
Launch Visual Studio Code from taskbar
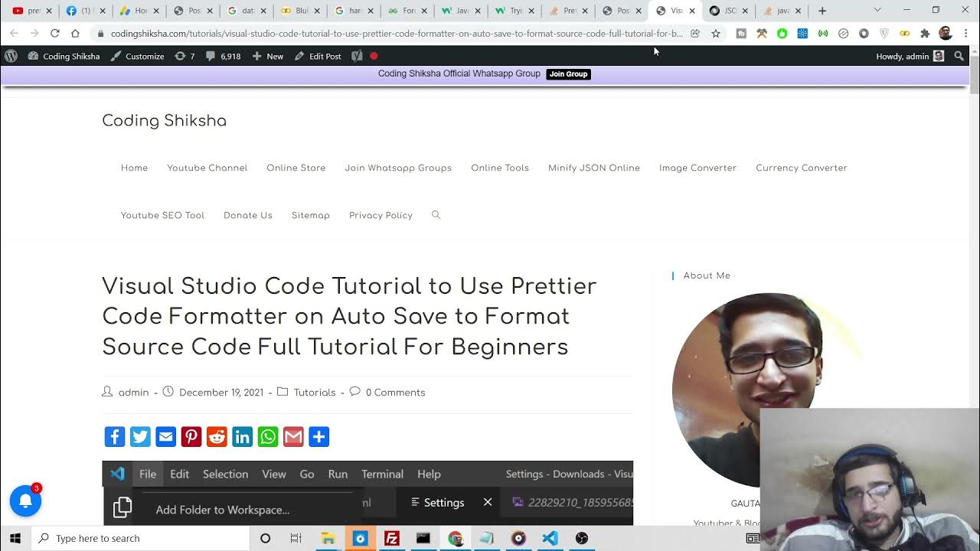pos(550,538)
